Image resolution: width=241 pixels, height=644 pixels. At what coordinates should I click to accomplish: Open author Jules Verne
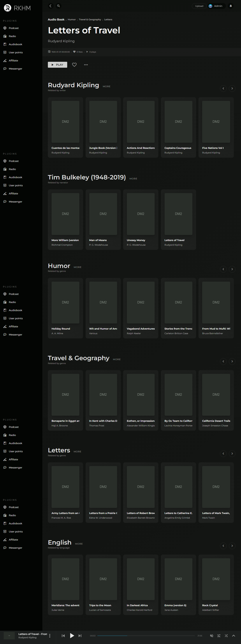coord(58,610)
